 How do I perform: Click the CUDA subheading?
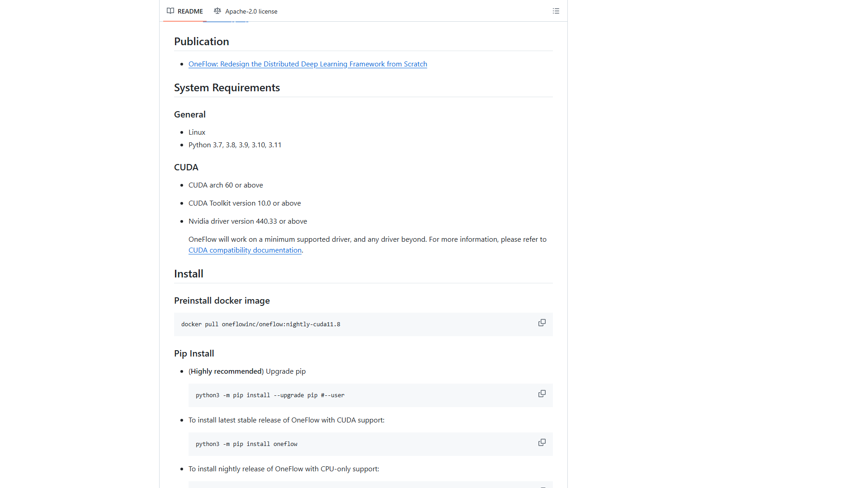point(186,167)
